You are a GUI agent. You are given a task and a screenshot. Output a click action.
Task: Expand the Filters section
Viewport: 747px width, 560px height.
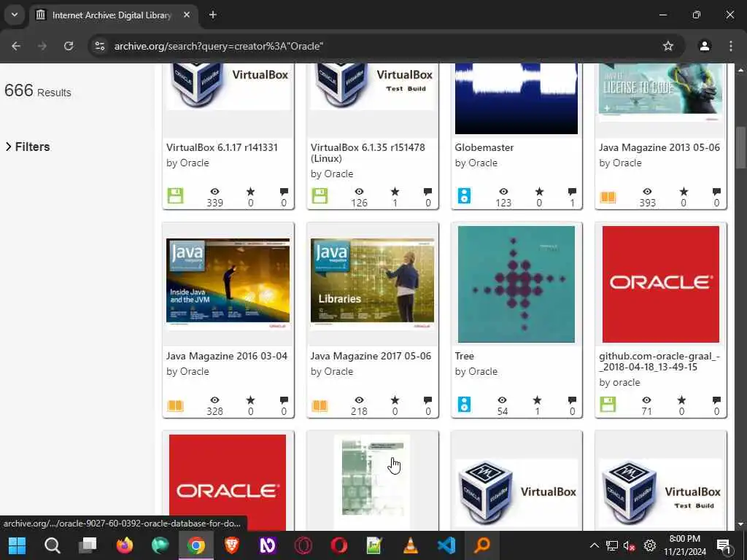coord(28,147)
